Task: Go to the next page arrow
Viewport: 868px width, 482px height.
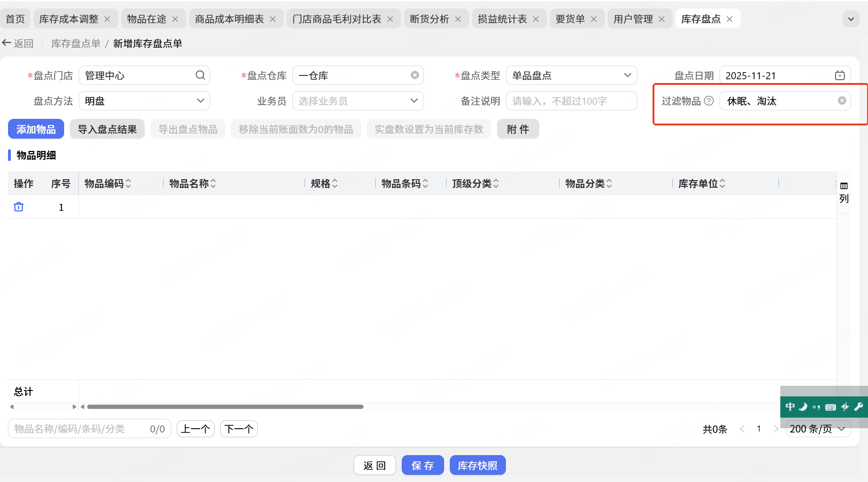Action: [x=776, y=429]
